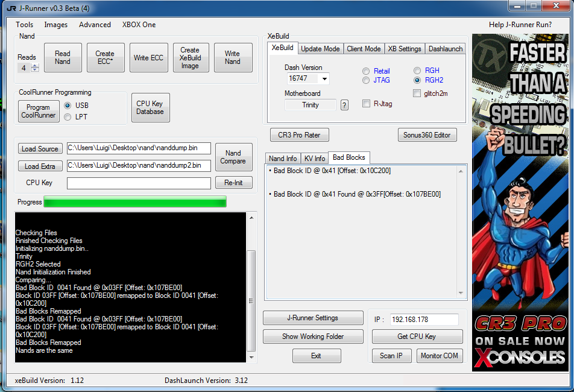Click the CPU Key input field

(139, 183)
